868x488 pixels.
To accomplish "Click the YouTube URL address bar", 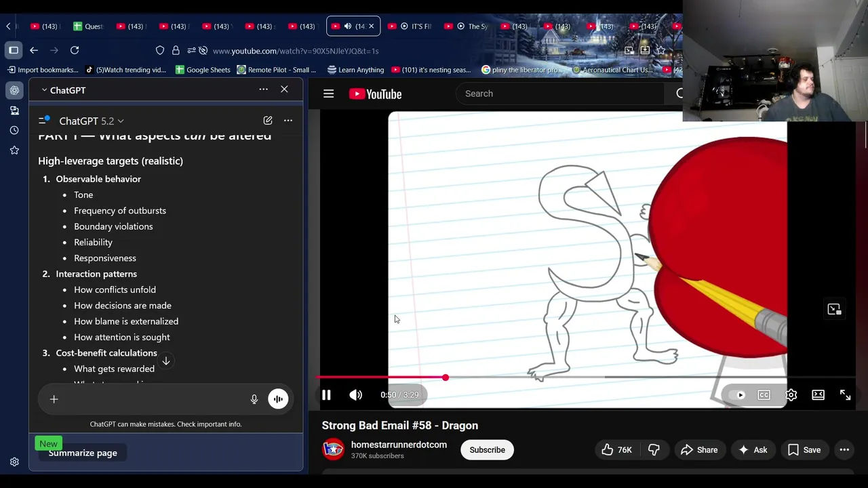I will click(296, 51).
